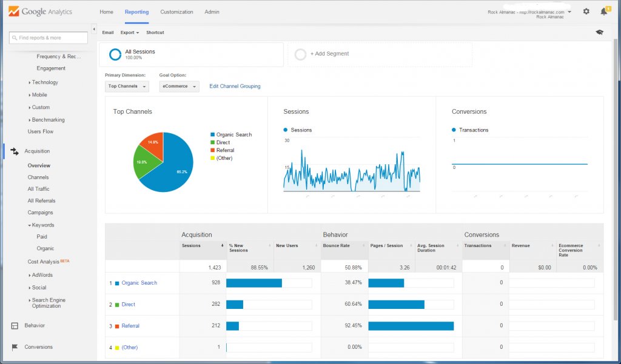Switch to the Customization tab
The height and width of the screenshot is (364, 621).
(176, 12)
